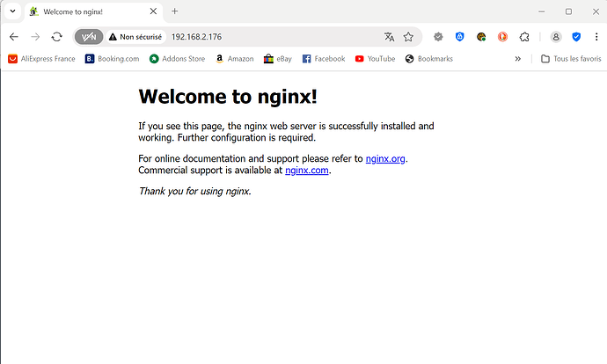The width and height of the screenshot is (607, 364).
Task: Open the tab search dropdown arrow
Action: click(x=13, y=11)
